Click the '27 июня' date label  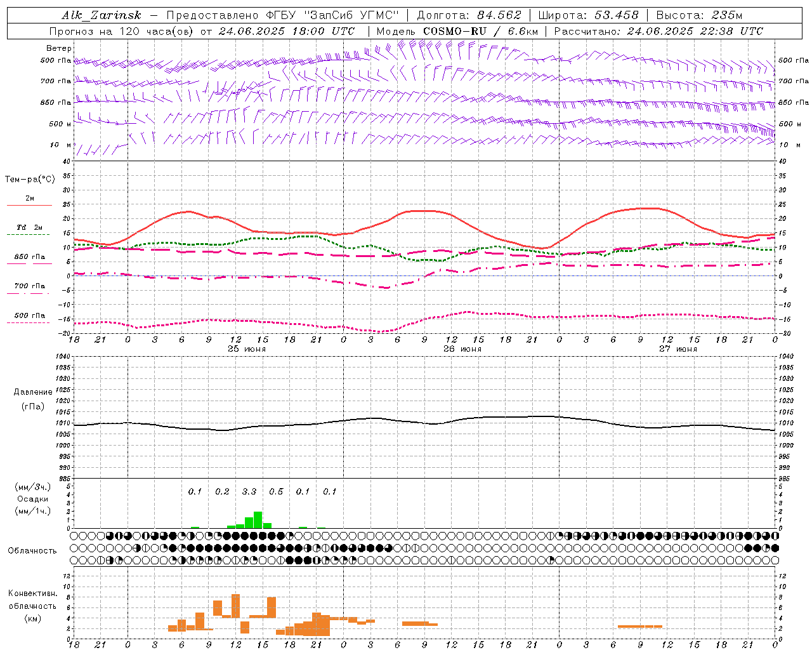click(x=678, y=349)
